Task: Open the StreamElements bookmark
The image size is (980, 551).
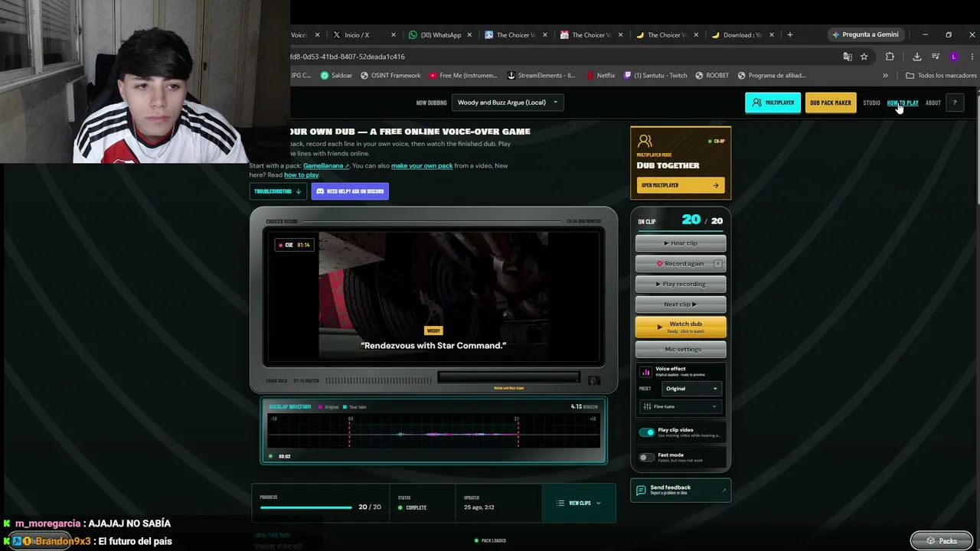Action: (541, 76)
